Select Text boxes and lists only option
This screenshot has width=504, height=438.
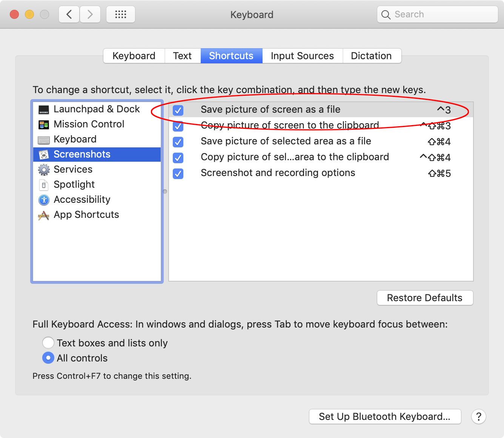(x=48, y=343)
